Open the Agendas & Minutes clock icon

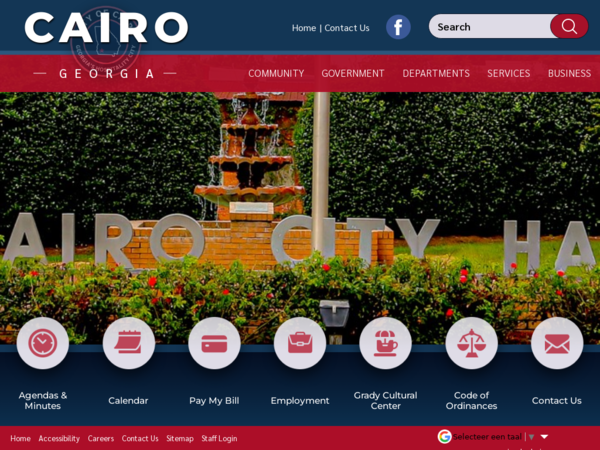click(43, 343)
